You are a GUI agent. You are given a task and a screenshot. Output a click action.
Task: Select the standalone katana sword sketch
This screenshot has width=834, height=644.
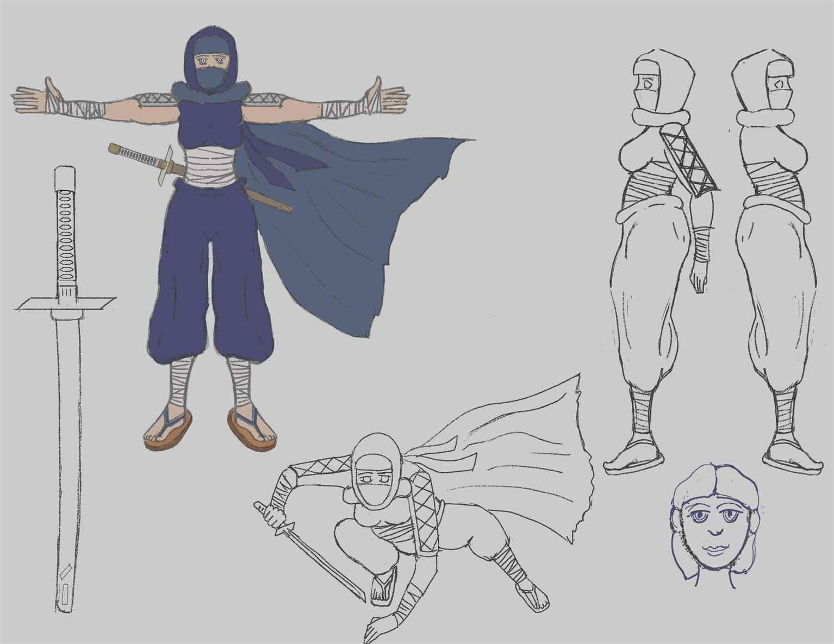[x=65, y=389]
